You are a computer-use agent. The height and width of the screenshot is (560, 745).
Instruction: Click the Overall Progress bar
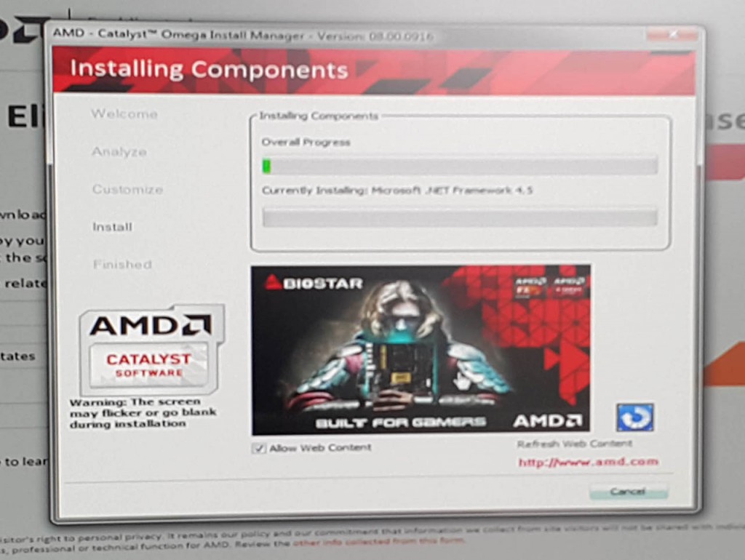(460, 166)
